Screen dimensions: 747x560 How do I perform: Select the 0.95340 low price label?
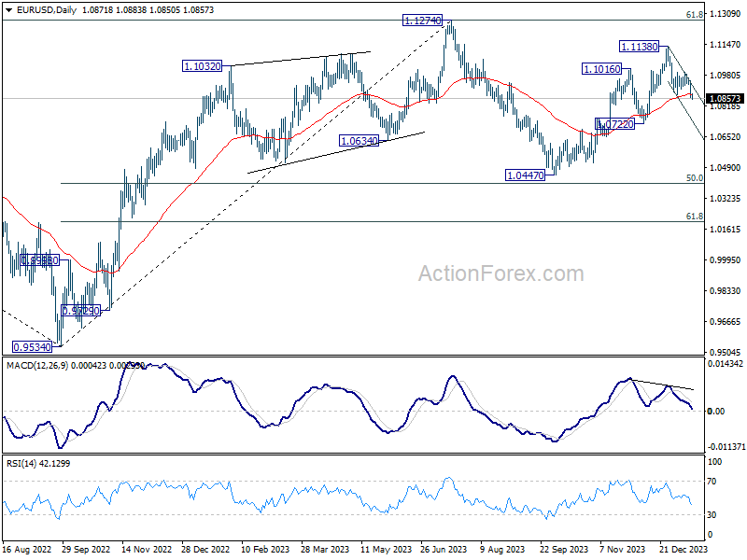32,347
